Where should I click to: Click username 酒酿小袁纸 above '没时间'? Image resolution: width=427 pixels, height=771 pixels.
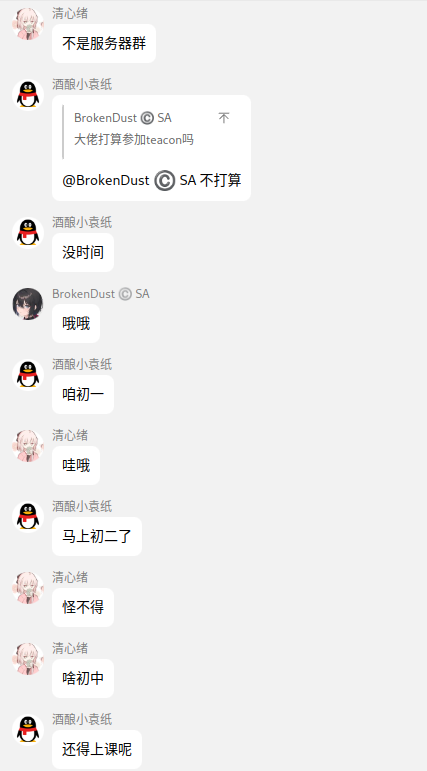pos(82,223)
